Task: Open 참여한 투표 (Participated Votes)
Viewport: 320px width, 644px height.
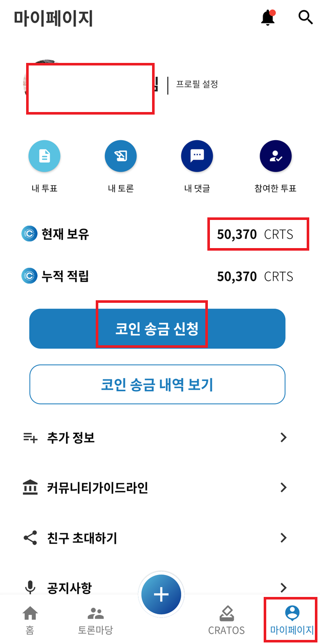Action: click(x=275, y=156)
